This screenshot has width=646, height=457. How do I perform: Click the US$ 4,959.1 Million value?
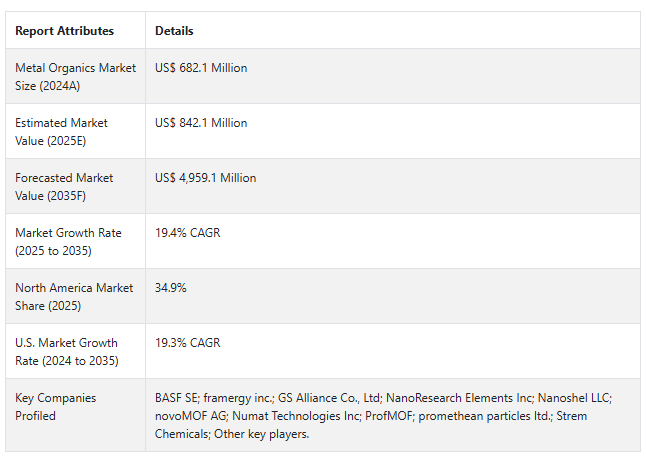pyautogui.click(x=205, y=178)
